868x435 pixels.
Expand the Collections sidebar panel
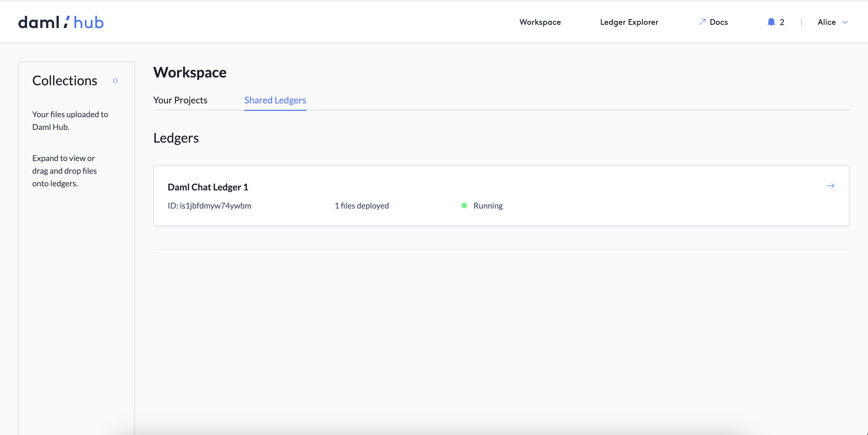click(x=115, y=81)
